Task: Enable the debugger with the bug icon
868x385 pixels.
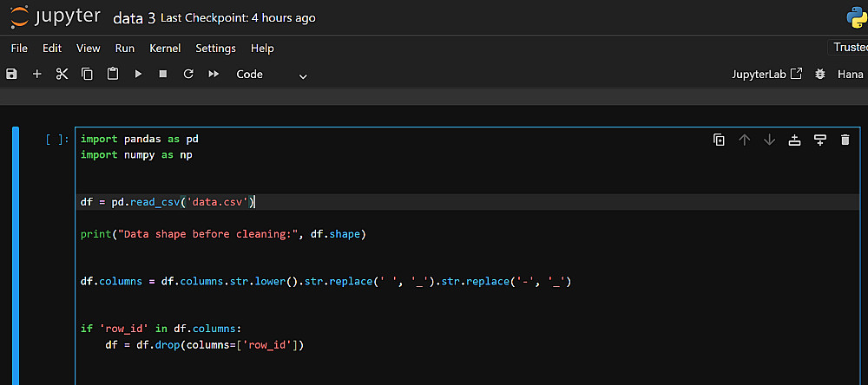Action: click(820, 75)
